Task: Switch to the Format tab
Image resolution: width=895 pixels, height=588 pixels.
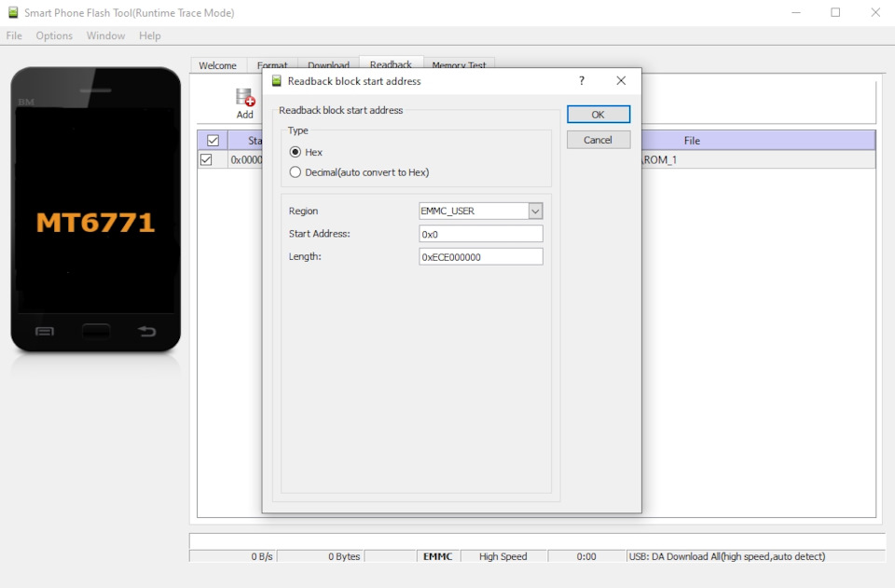Action: (272, 65)
